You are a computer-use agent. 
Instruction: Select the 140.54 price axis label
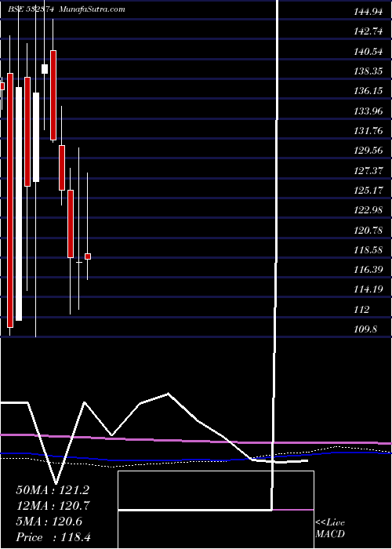pos(368,53)
